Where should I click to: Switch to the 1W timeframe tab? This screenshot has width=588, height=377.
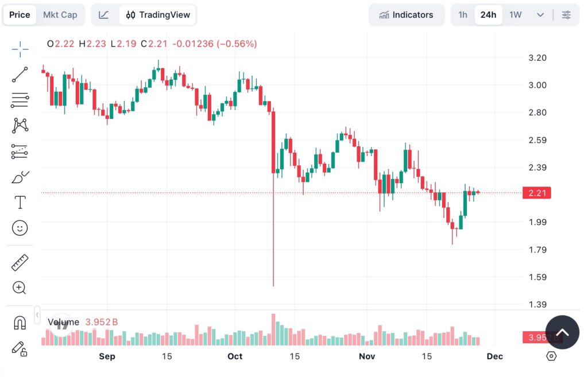coord(515,15)
